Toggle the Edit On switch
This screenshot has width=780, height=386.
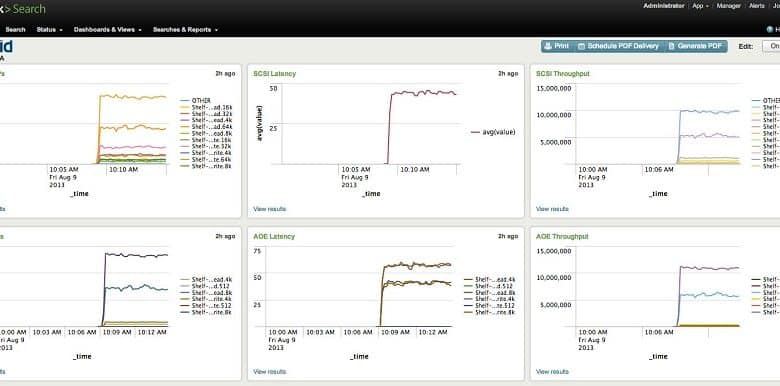pyautogui.click(x=773, y=46)
